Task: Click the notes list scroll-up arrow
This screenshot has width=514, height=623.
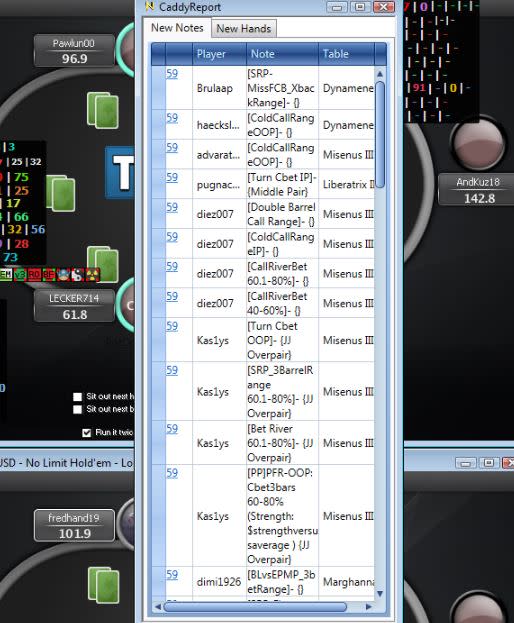Action: click(x=380, y=74)
